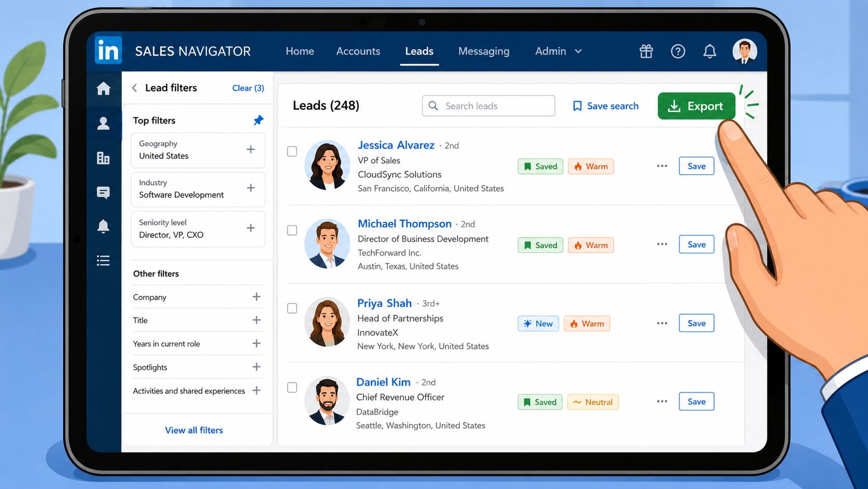Open sidebar list icon
Image resolution: width=868 pixels, height=489 pixels.
103,260
